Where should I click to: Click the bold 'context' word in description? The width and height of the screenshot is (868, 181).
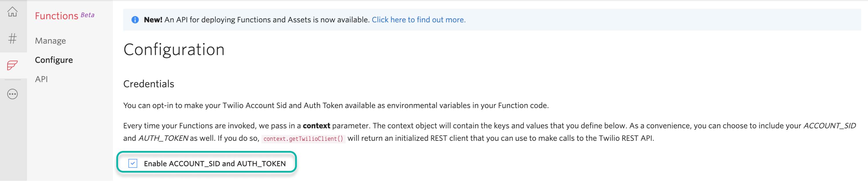tap(316, 126)
